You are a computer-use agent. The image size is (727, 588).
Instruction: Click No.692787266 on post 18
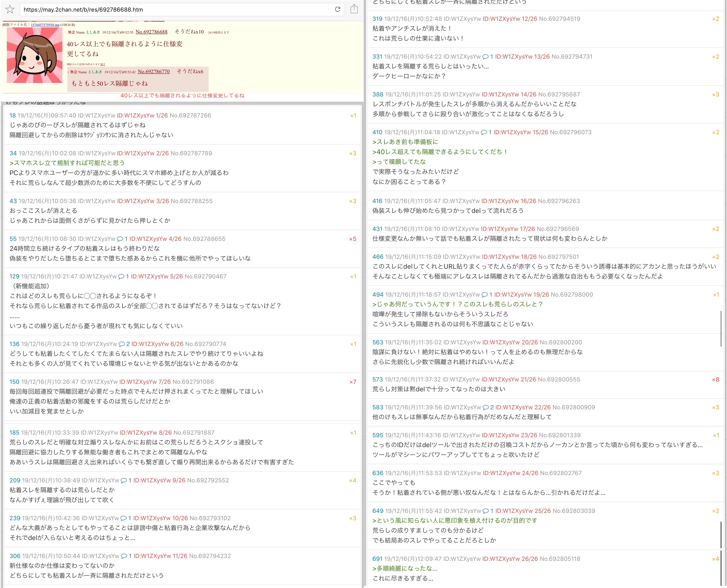[190, 116]
